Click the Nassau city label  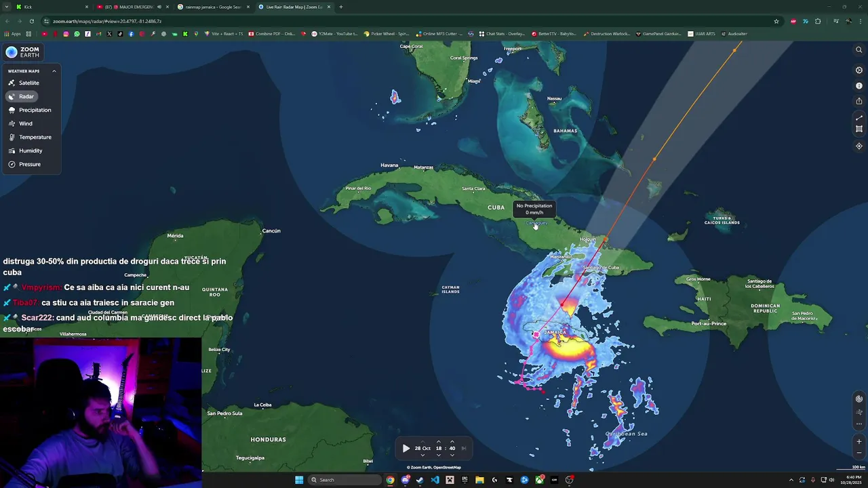[554, 98]
